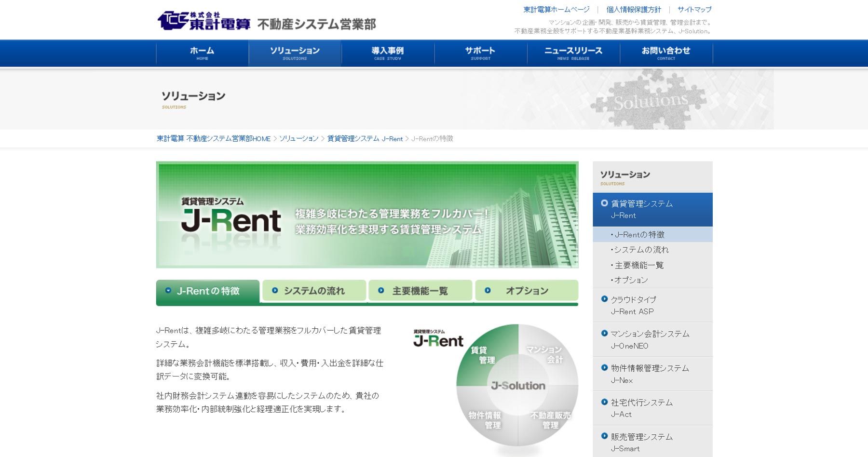This screenshot has width=868, height=457.
Task: Click 不動産システム営業部 header title
Action: [x=316, y=24]
